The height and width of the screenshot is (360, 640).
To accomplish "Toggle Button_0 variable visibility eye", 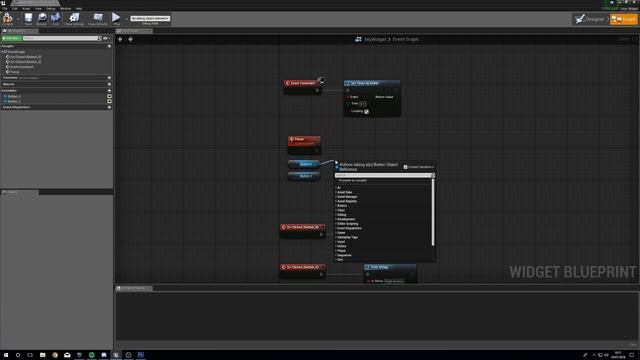I will [x=109, y=96].
